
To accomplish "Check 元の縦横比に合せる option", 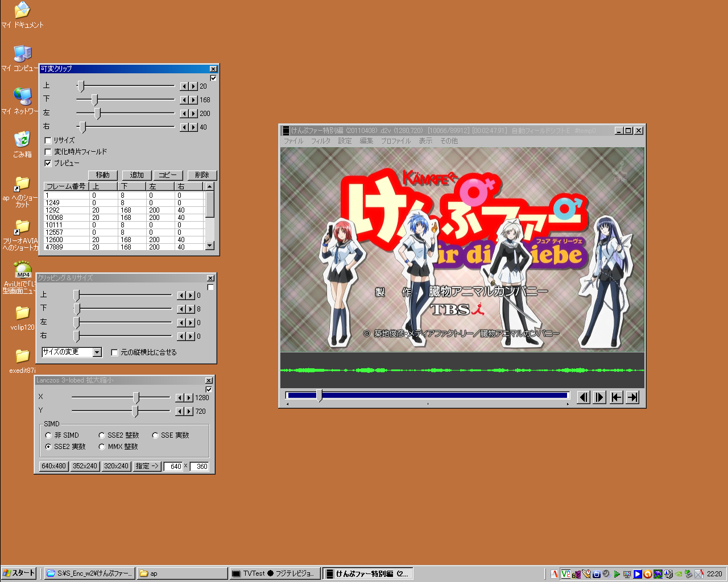I will 114,352.
